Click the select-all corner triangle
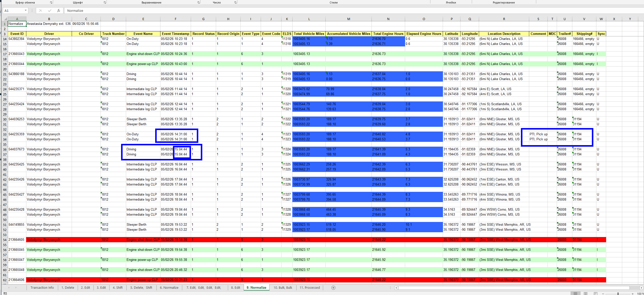The image size is (644, 295). click(x=5, y=19)
